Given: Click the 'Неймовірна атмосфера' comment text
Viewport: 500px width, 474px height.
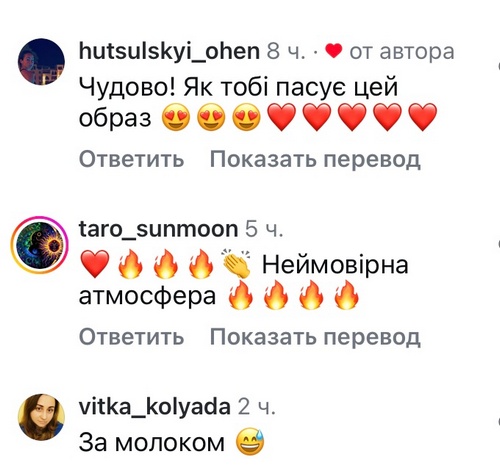Looking at the screenshot, I should 244,280.
